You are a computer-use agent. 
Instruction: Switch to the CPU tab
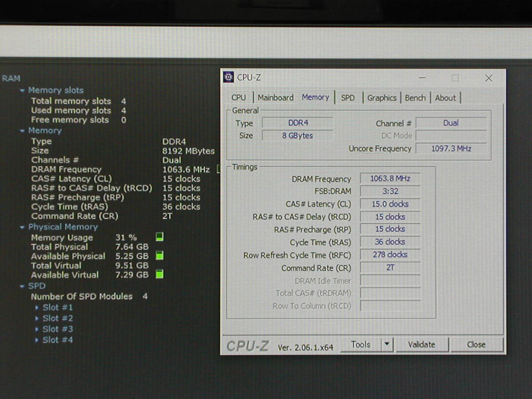click(x=239, y=98)
